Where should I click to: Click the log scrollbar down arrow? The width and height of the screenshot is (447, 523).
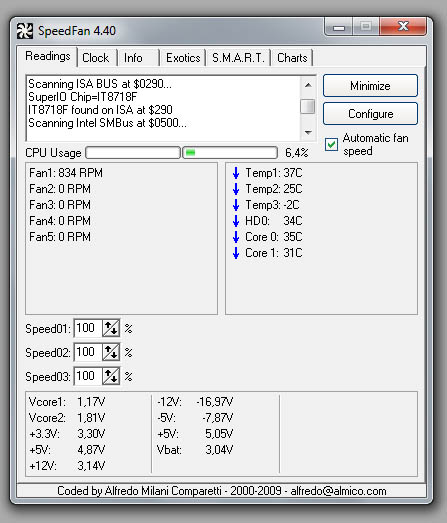pyautogui.click(x=308, y=132)
